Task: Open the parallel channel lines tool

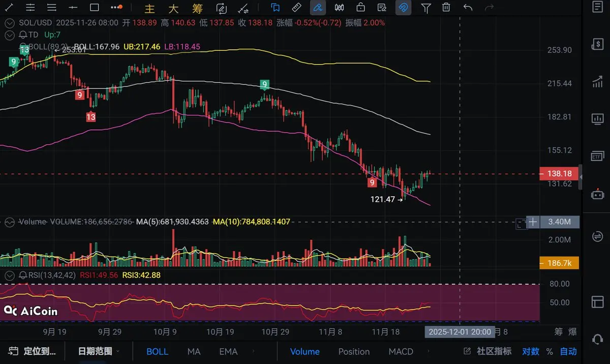Action: pyautogui.click(x=30, y=8)
